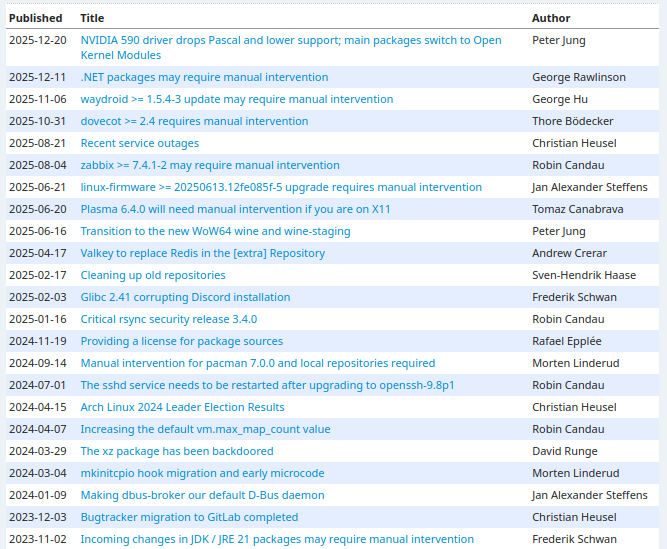
Task: Click author George Rawlinson
Action: pos(579,77)
